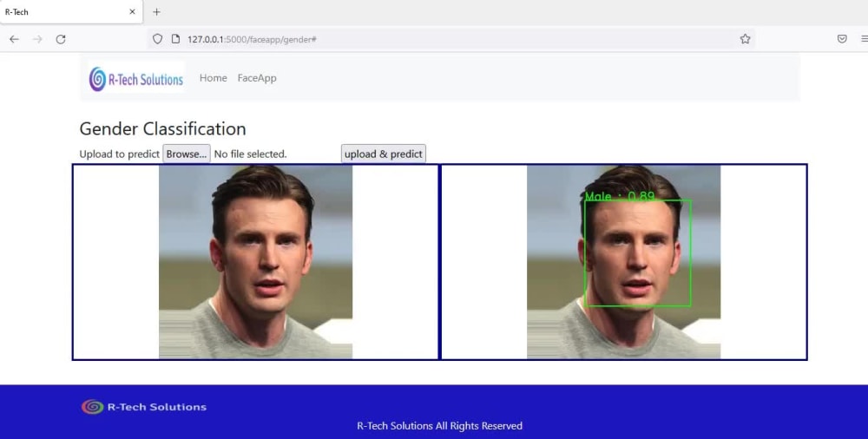Image resolution: width=868 pixels, height=439 pixels.
Task: Click the predicted image with green box
Action: pyautogui.click(x=624, y=262)
